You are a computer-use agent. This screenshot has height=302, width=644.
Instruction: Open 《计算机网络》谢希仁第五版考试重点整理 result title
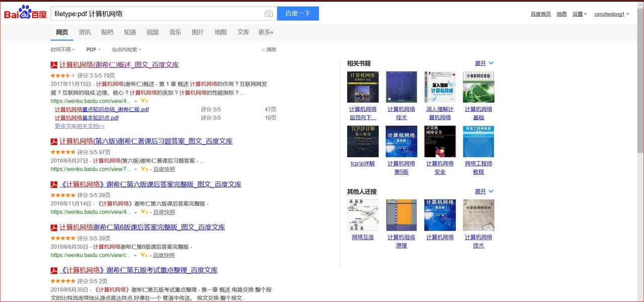[138, 270]
